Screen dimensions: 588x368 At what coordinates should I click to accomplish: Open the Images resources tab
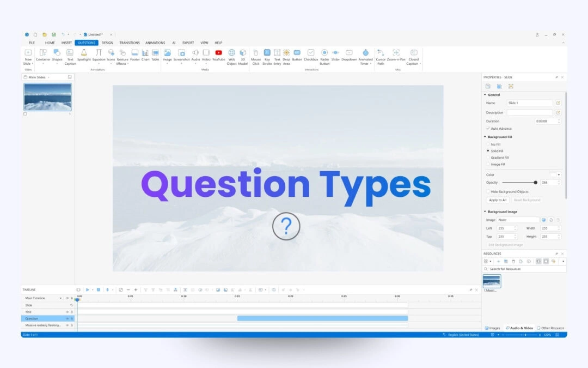[492, 328]
